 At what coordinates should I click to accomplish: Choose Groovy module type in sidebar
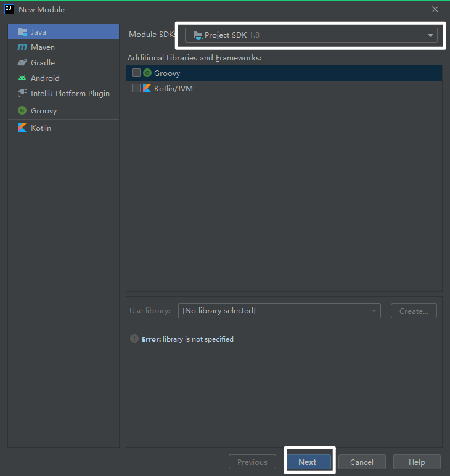[63, 110]
